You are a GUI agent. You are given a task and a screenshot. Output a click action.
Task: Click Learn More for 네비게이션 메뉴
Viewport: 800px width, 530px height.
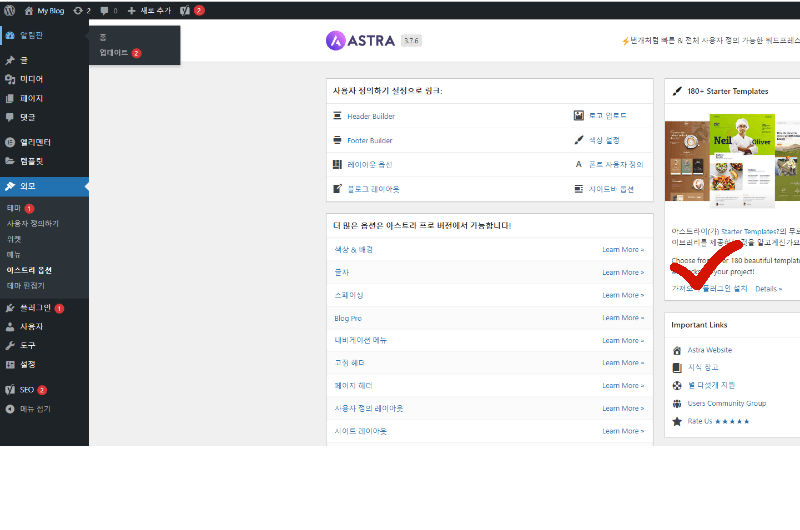(x=623, y=340)
